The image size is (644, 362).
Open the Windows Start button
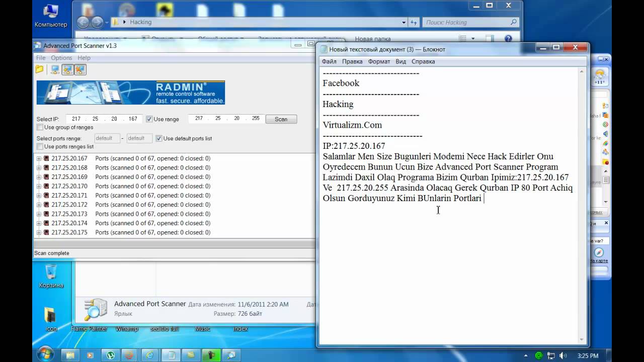tap(45, 354)
